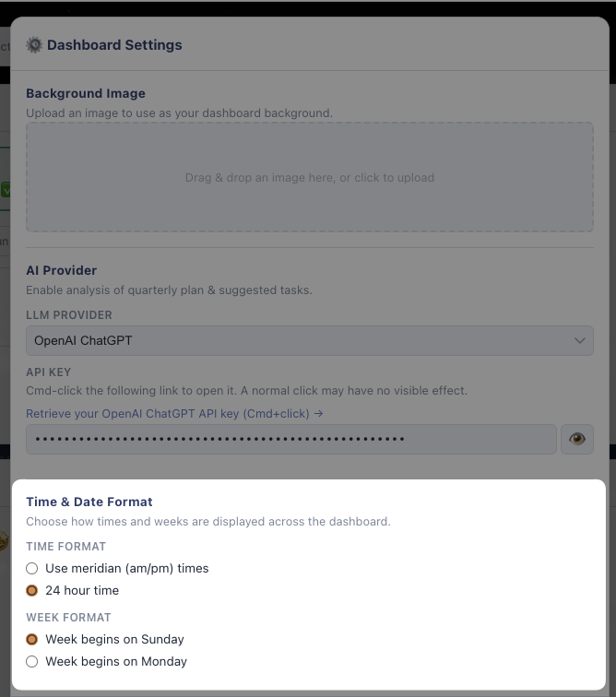Click the gear icon beside Dashboard Settings
616x697 pixels.
35,44
